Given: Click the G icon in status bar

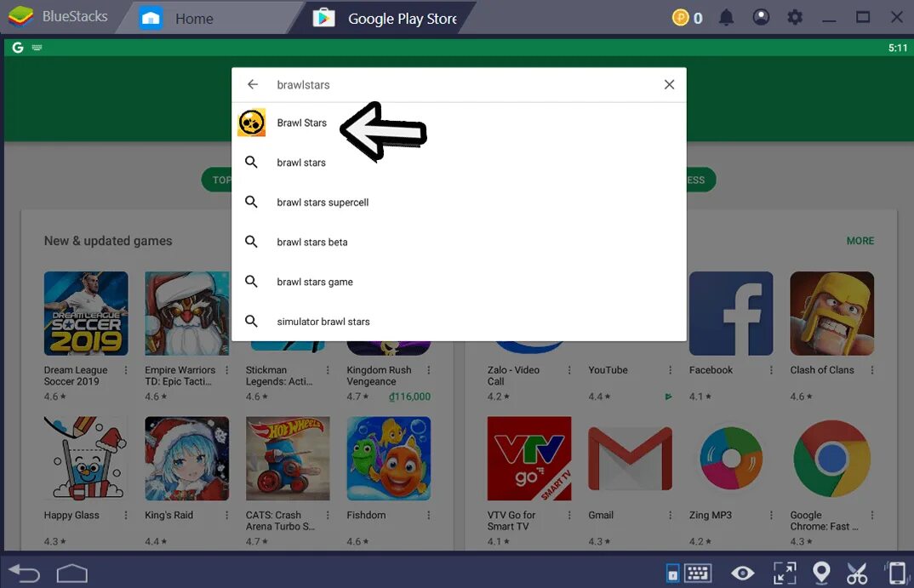Looking at the screenshot, I should 18,48.
